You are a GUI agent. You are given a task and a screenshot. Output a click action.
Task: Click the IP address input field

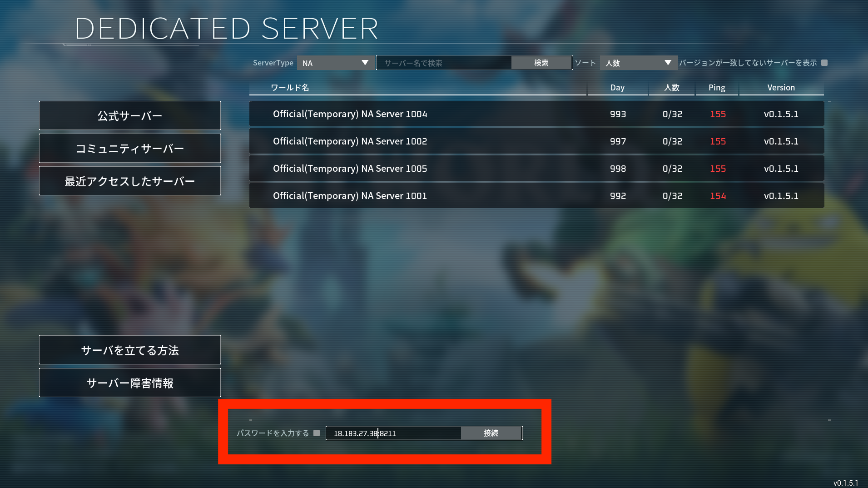click(393, 433)
